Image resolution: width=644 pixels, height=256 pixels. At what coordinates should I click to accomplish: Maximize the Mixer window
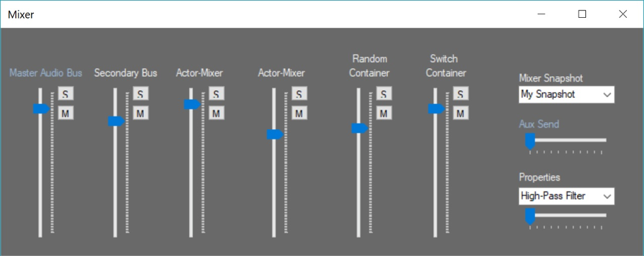582,15
